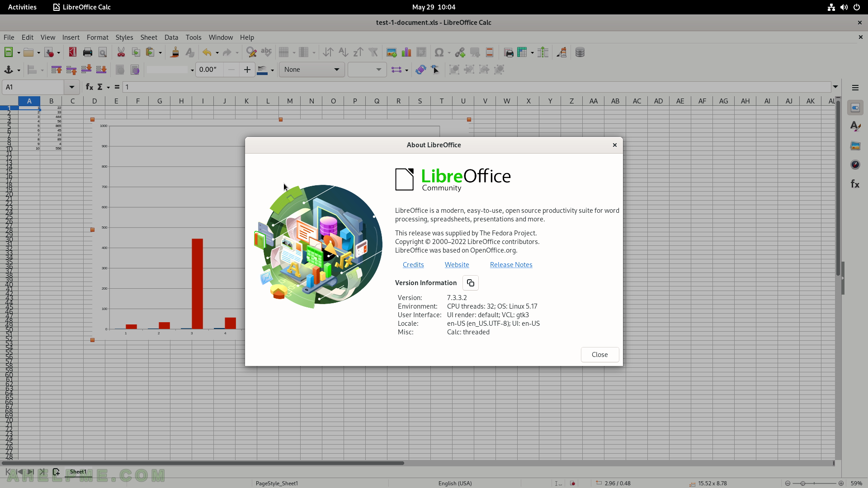Open Sidebar Properties panel icon
Viewport: 868px width, 488px height.
[x=855, y=108]
